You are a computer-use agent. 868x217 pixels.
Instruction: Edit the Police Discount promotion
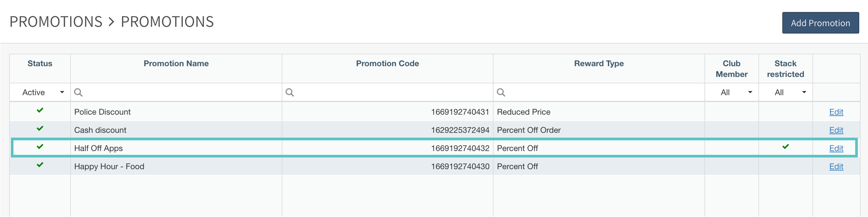tap(836, 112)
